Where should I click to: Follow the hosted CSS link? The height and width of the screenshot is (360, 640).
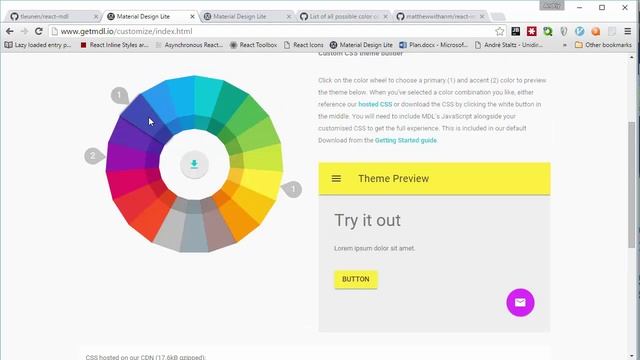(x=375, y=104)
